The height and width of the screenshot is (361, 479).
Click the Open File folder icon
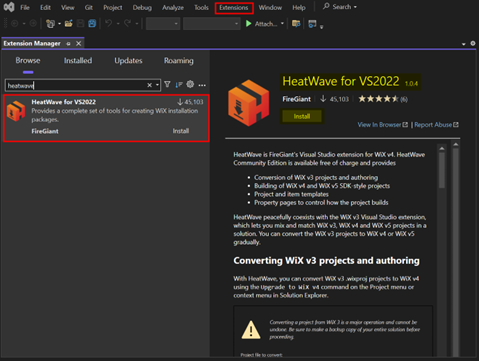click(x=69, y=24)
